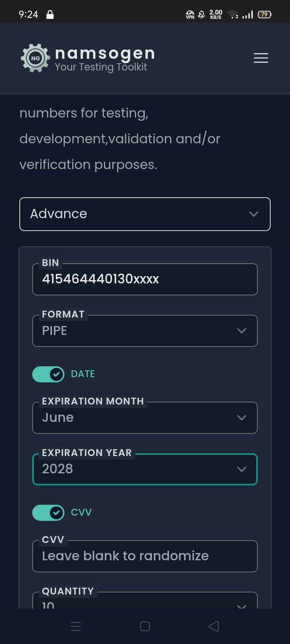
Task: Tap the lock icon beside the clock
Action: coord(50,15)
